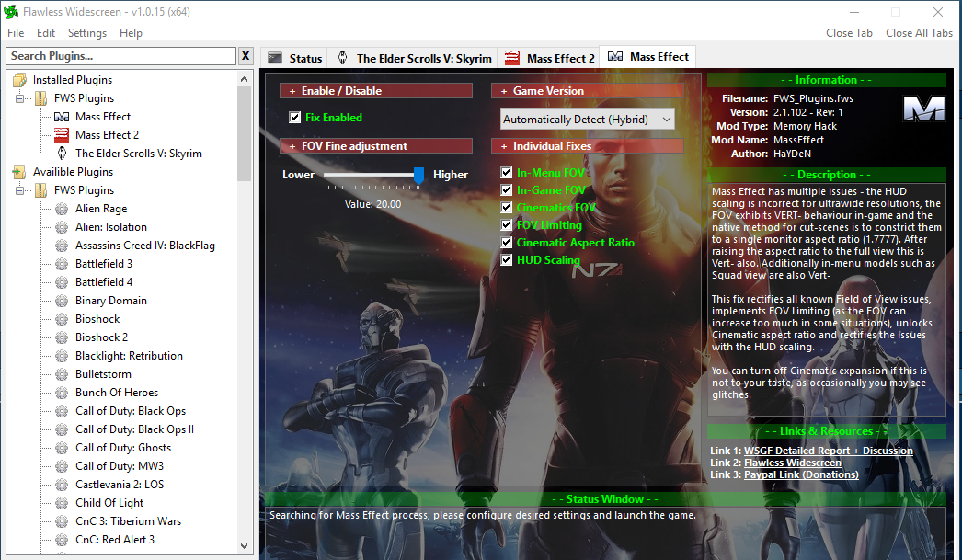Toggle the Cinematics FOV checkbox
Image resolution: width=962 pixels, height=560 pixels.
[506, 207]
